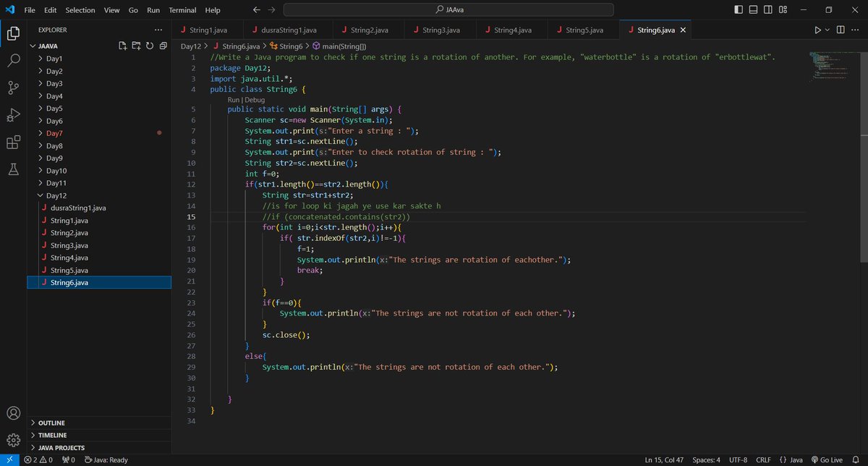This screenshot has width=868, height=466.
Task: Toggle the primary side bar layout
Action: pos(739,10)
